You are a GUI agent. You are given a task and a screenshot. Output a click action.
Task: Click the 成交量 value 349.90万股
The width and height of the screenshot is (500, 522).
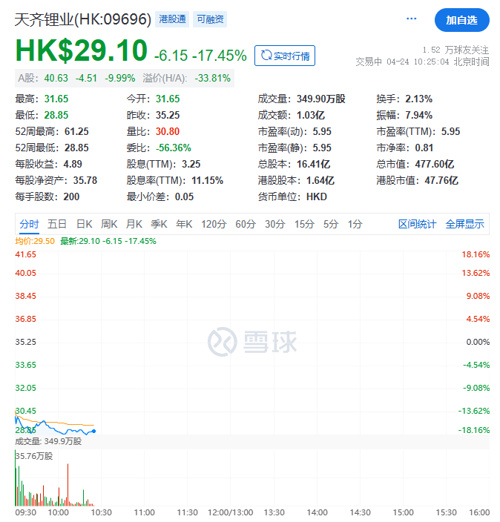coord(321,99)
